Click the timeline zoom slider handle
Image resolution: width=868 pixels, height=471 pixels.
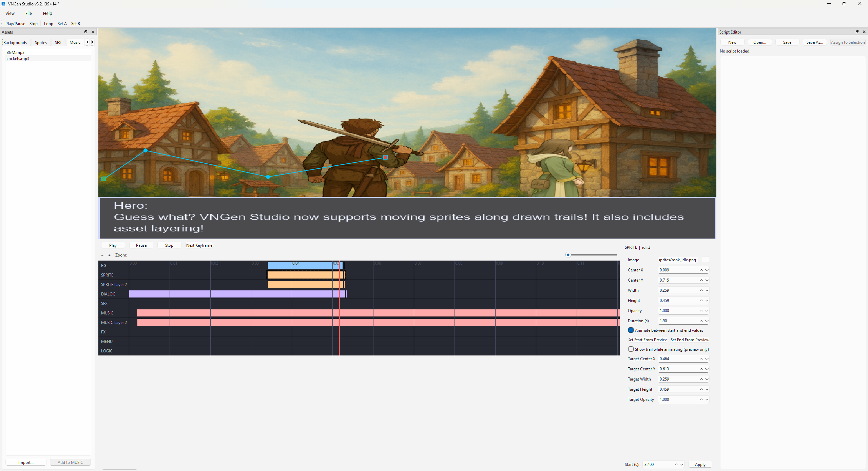(568, 255)
